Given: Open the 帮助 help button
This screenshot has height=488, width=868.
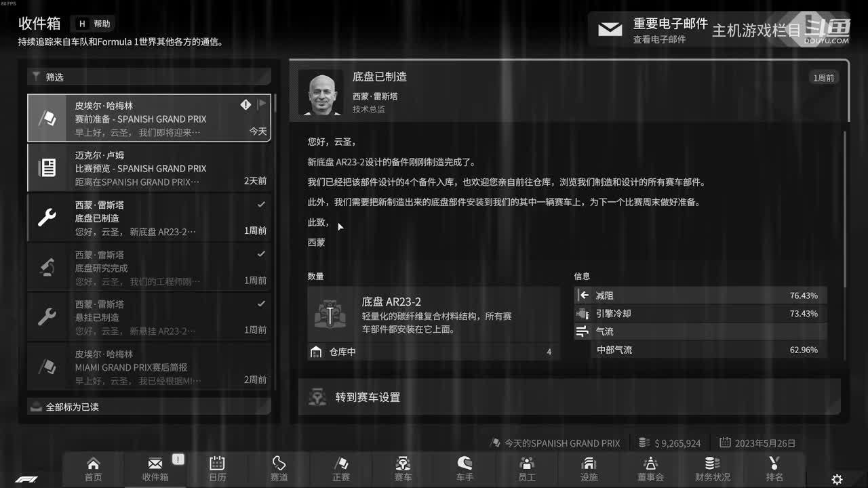Looking at the screenshot, I should 94,24.
